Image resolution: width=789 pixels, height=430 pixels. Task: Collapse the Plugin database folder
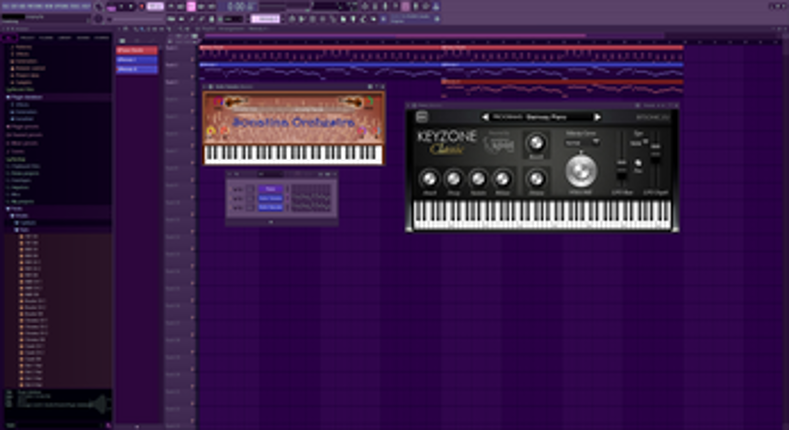click(x=26, y=97)
